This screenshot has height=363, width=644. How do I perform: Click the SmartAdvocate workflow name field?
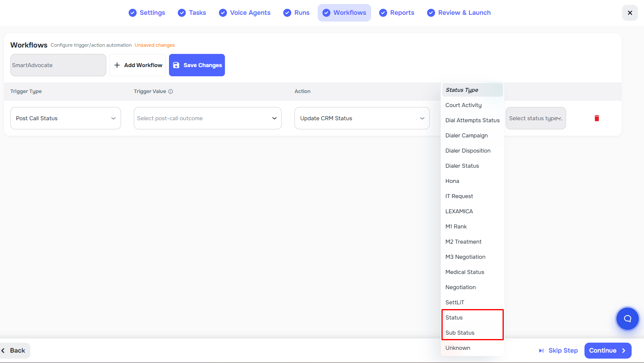coord(58,65)
